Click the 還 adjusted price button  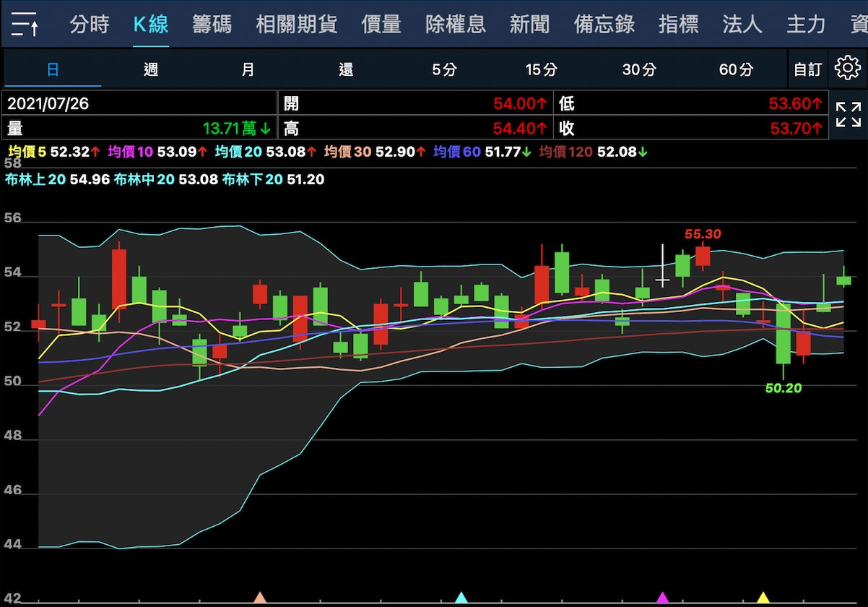click(346, 69)
